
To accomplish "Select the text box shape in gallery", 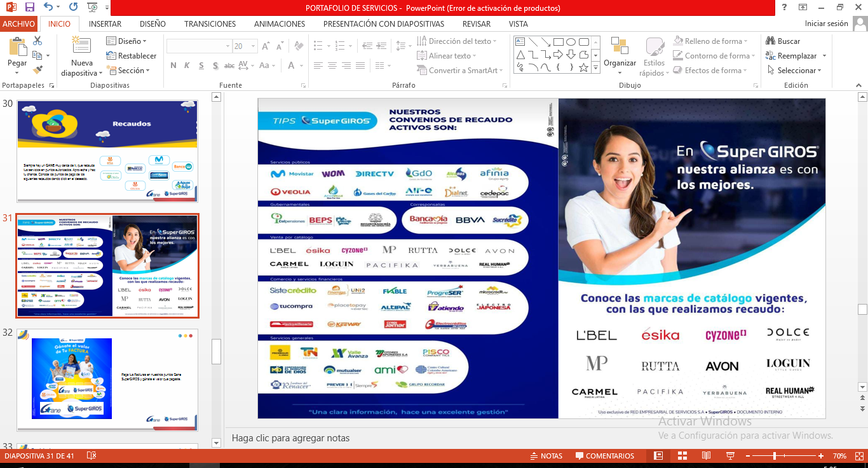I will click(520, 41).
